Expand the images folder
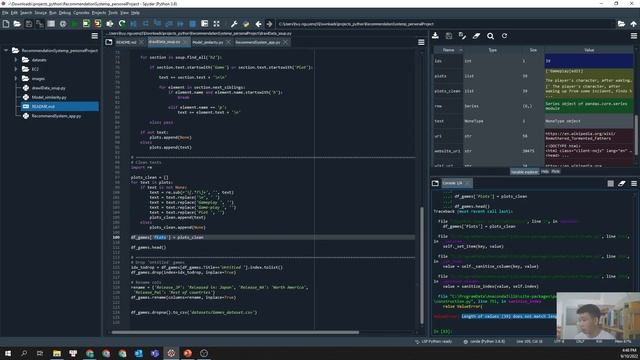Viewport: 640px width, 360px height. 16,78
